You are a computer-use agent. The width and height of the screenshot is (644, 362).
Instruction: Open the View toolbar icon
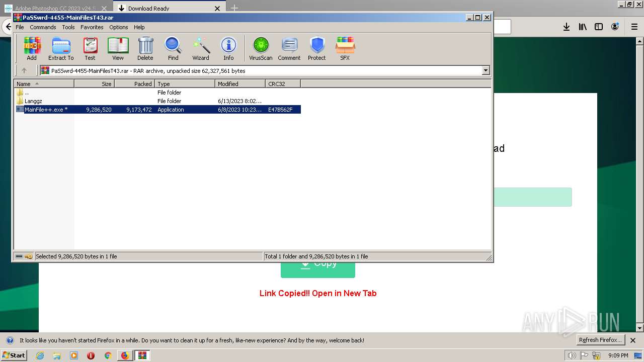click(118, 49)
